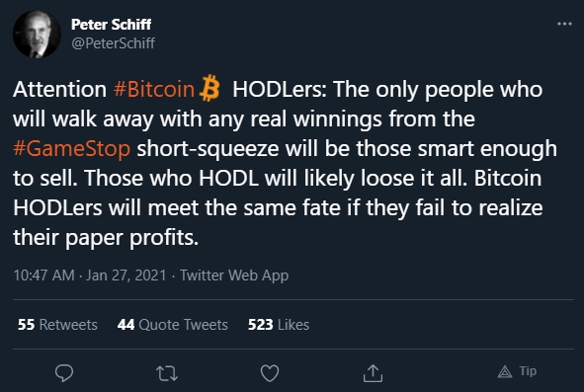
Task: Open the @PeterSchiff handle link
Action: [x=114, y=43]
